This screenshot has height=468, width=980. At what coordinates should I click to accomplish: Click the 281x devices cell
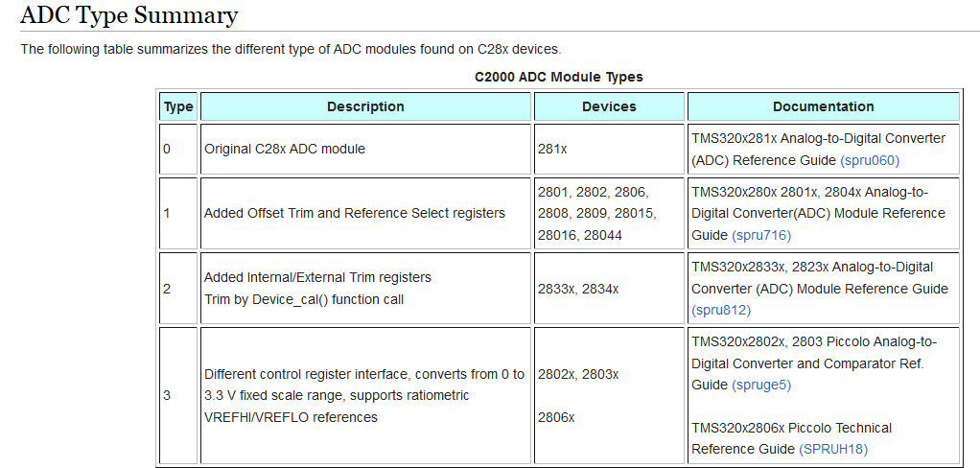coord(553,150)
